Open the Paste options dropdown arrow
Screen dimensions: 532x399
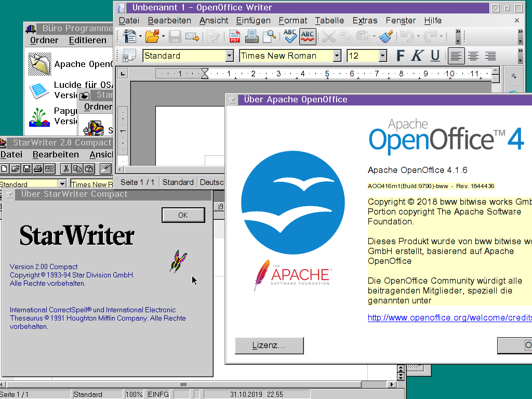374,36
